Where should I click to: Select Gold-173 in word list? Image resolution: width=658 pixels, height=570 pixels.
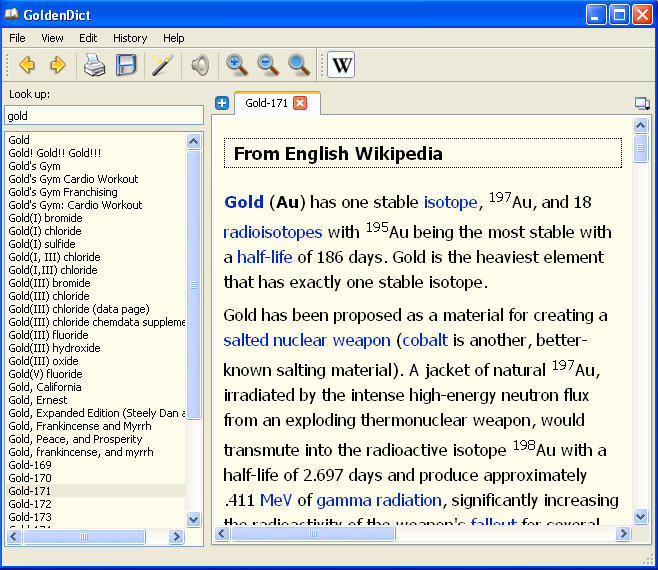coord(96,517)
